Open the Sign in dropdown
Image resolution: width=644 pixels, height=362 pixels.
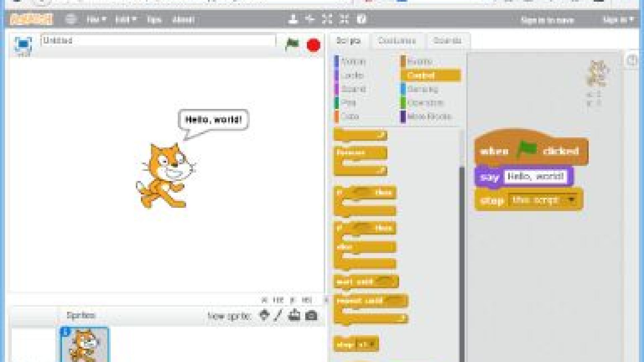click(x=618, y=20)
